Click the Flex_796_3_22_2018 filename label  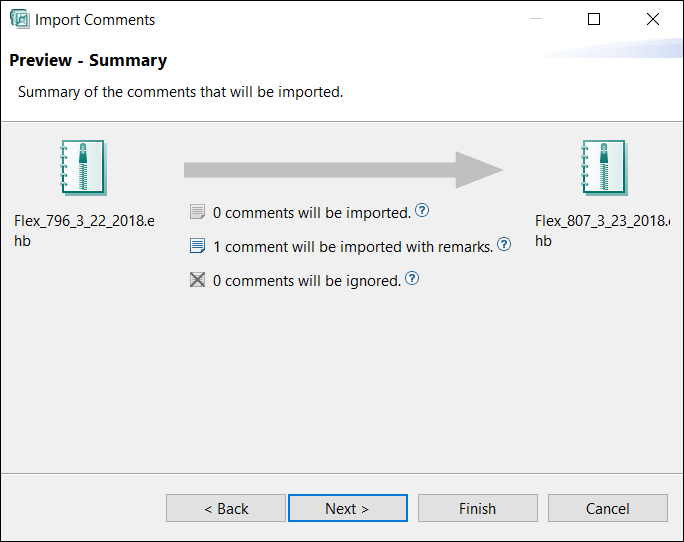pos(84,230)
